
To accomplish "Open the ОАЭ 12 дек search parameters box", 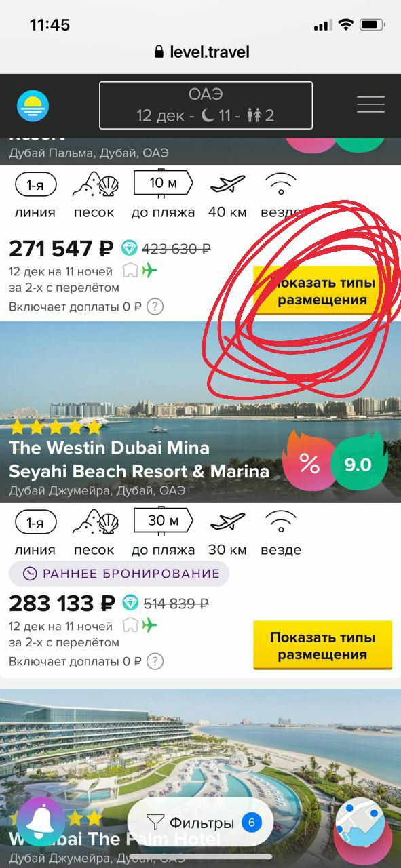I will (206, 105).
